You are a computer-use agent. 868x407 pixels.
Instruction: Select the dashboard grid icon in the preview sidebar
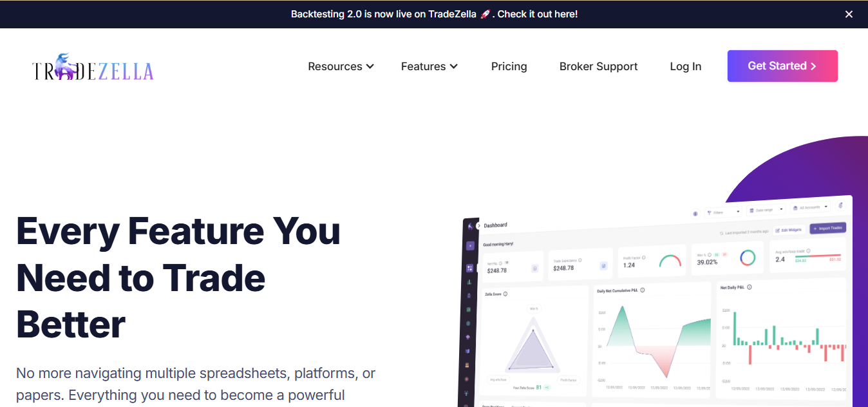pos(470,268)
